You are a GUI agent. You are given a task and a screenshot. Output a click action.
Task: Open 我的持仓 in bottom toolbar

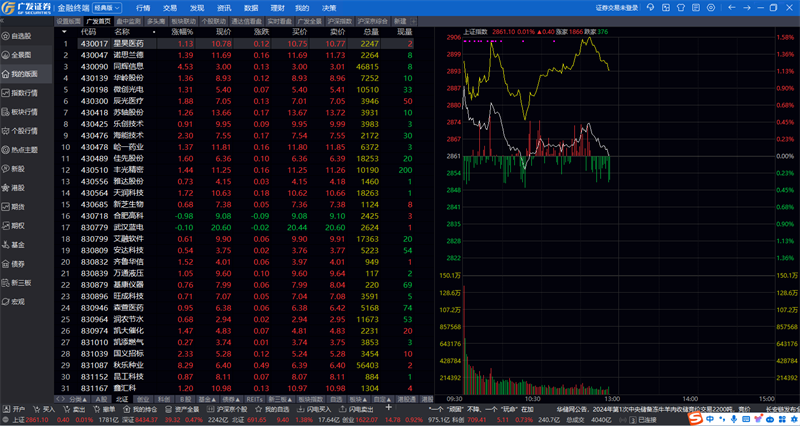click(140, 409)
